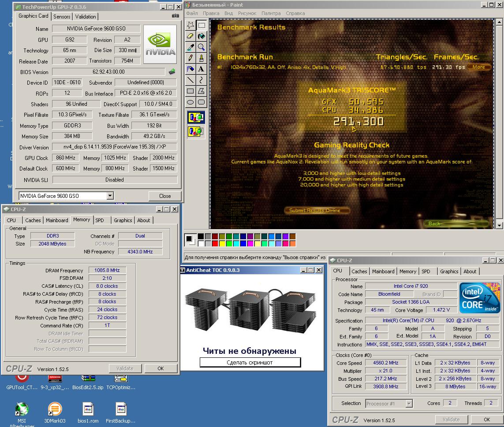The width and height of the screenshot is (504, 427).
Task: Select the Polygon shape tool
Action: (202, 91)
